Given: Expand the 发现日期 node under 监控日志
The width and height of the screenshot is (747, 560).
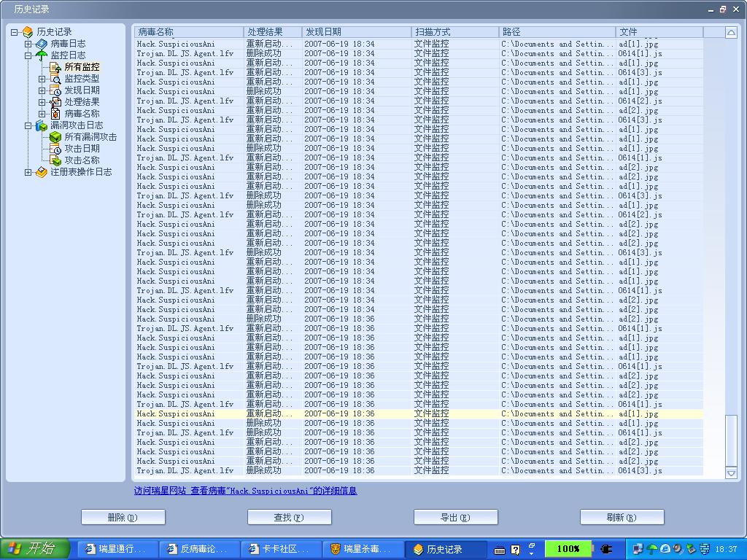Looking at the screenshot, I should pyautogui.click(x=42, y=90).
